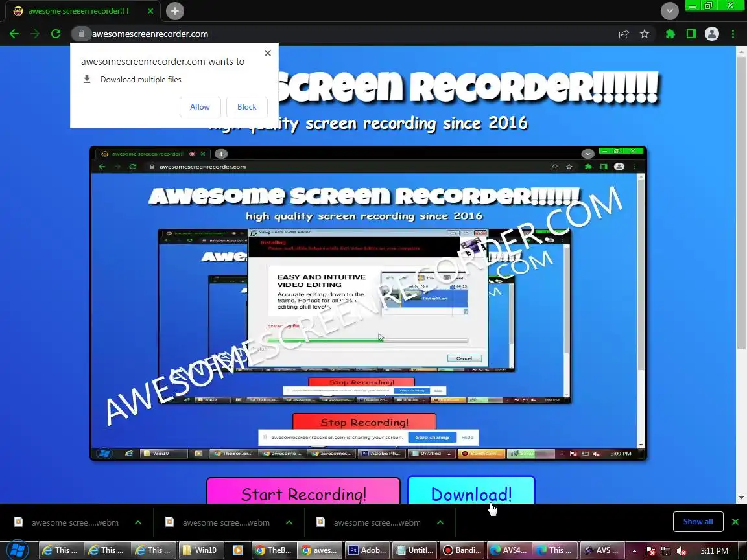Viewport: 747px width, 560px height.
Task: Show hidden system tray icons
Action: [x=635, y=550]
